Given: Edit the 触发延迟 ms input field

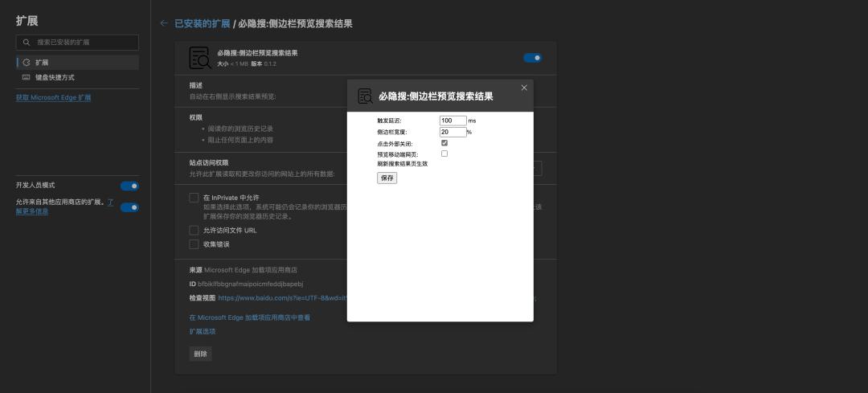Looking at the screenshot, I should pos(452,120).
